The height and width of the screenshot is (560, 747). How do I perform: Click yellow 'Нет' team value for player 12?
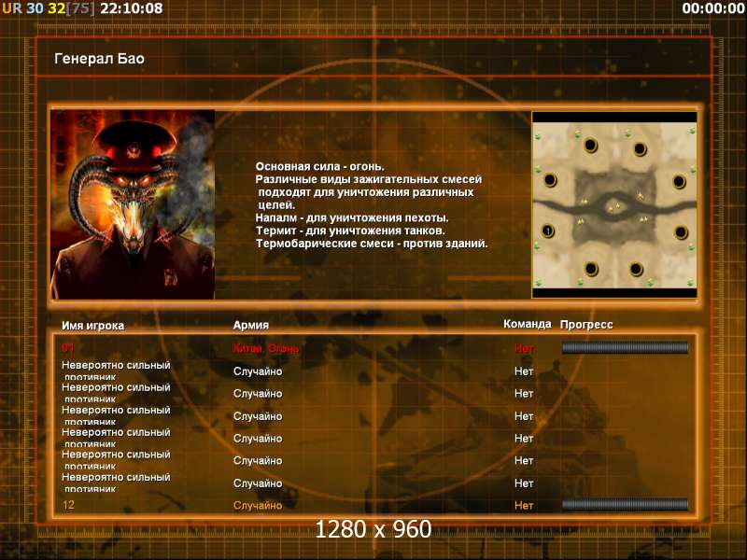[x=524, y=506]
